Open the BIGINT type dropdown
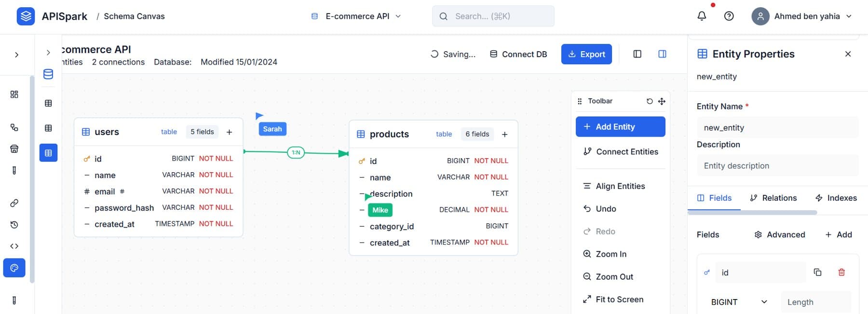 [x=739, y=302]
